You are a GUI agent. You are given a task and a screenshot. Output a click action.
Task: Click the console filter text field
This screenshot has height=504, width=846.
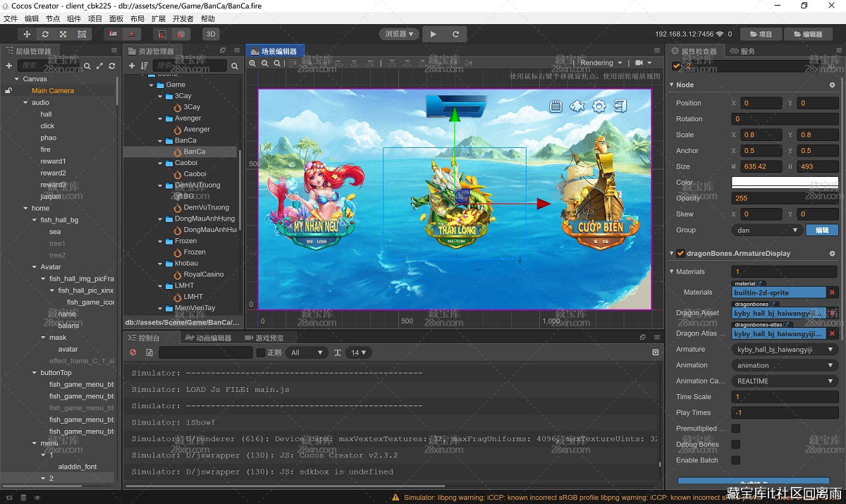tap(206, 352)
